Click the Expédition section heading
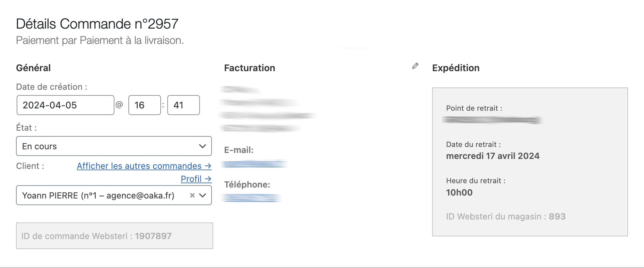The width and height of the screenshot is (644, 268). (x=456, y=68)
